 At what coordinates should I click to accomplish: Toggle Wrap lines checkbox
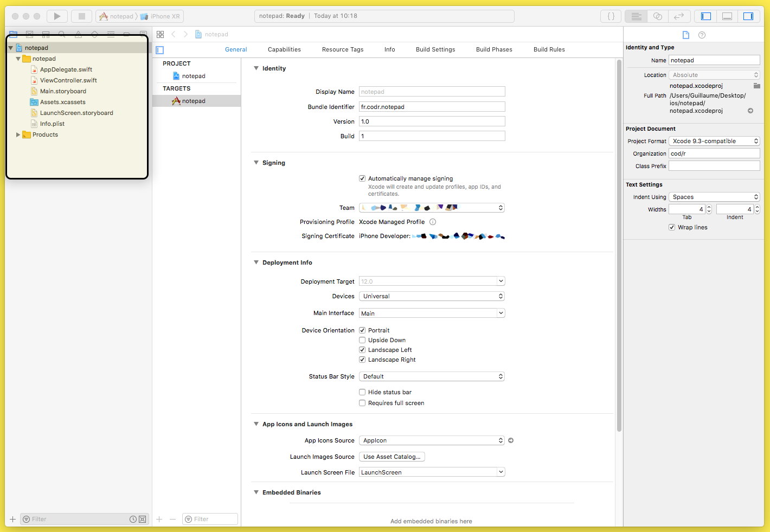(672, 227)
